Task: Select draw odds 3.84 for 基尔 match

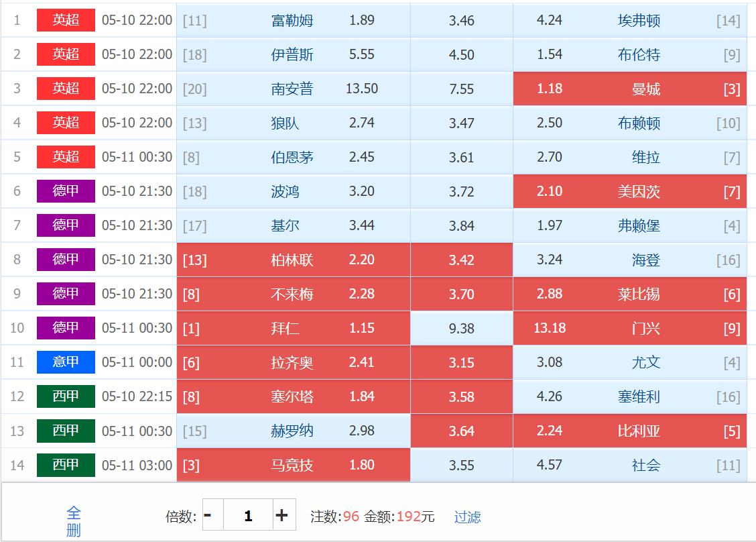Action: click(461, 226)
